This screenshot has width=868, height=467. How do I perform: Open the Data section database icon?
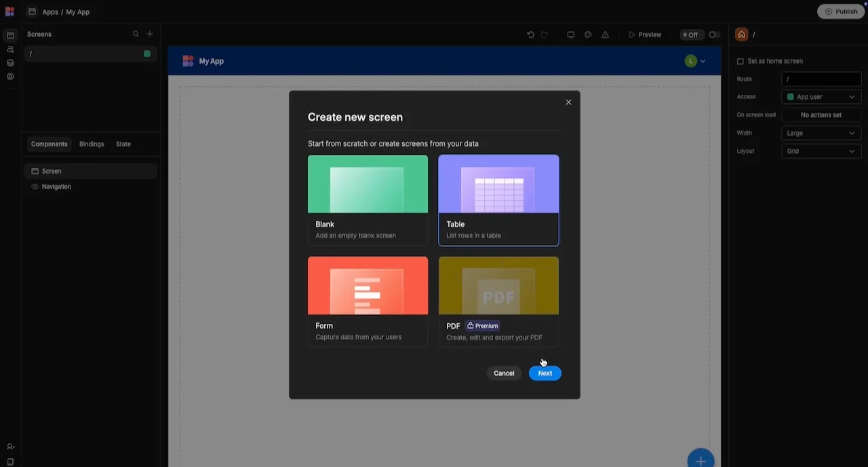pos(10,63)
